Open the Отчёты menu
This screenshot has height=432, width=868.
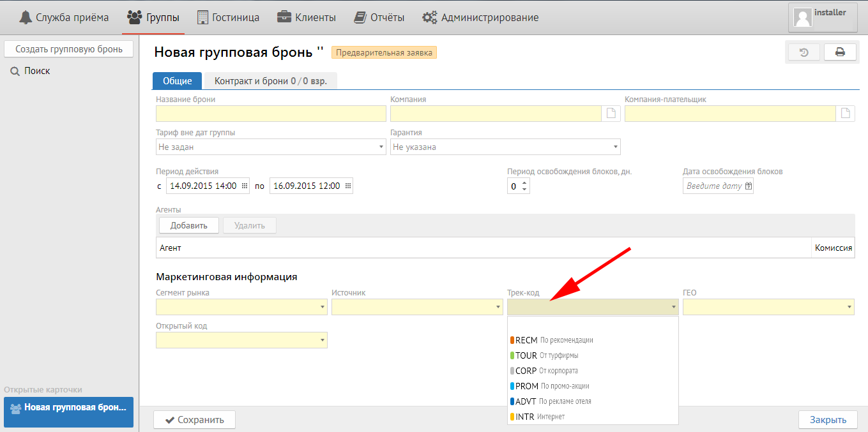coord(379,17)
